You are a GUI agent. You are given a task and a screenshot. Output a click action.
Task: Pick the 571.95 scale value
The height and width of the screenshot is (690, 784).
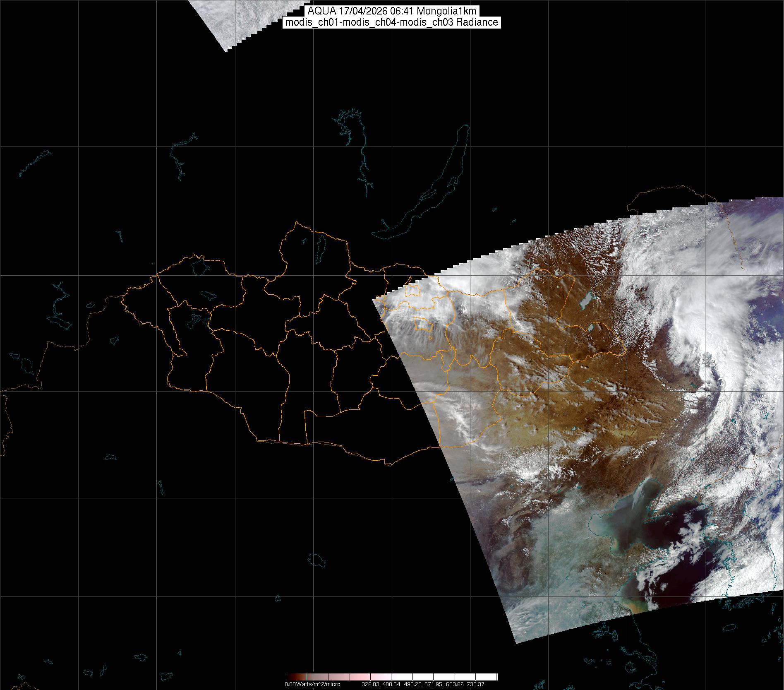tap(433, 684)
